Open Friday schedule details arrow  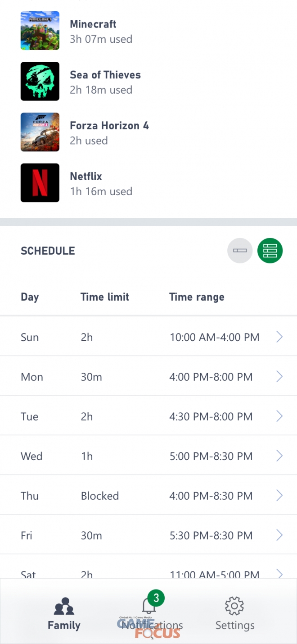279,535
